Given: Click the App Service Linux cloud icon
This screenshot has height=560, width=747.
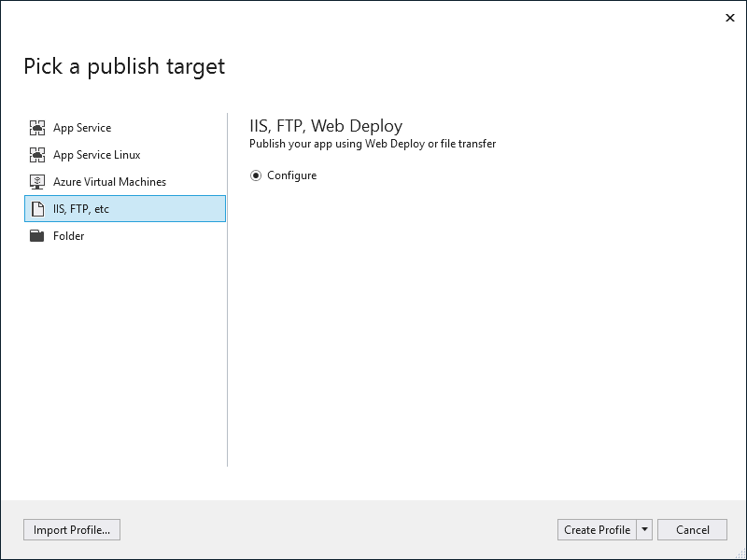Looking at the screenshot, I should 37,155.
